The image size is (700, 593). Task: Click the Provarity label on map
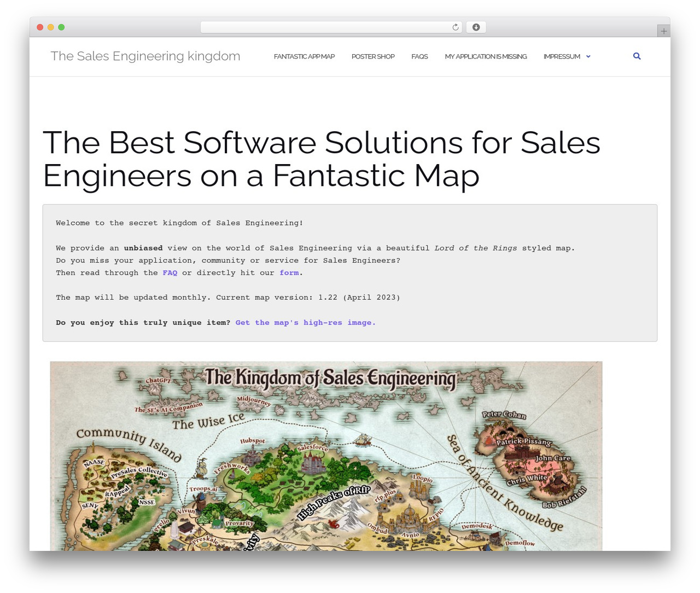(239, 523)
